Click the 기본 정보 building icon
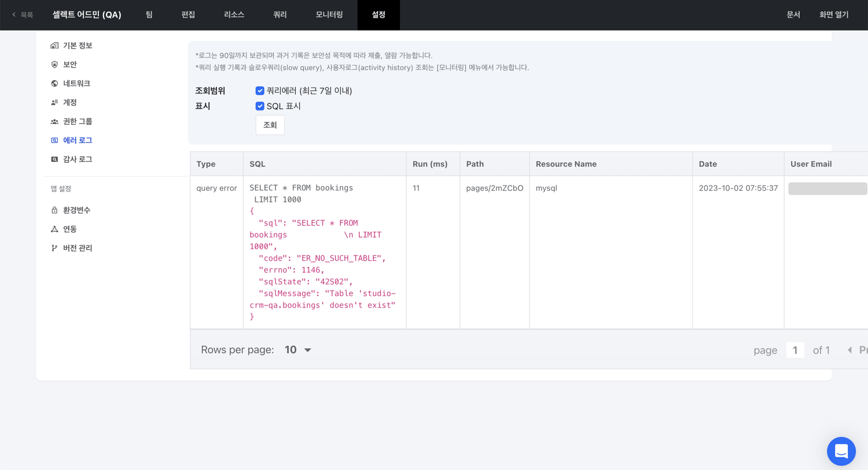 point(54,46)
